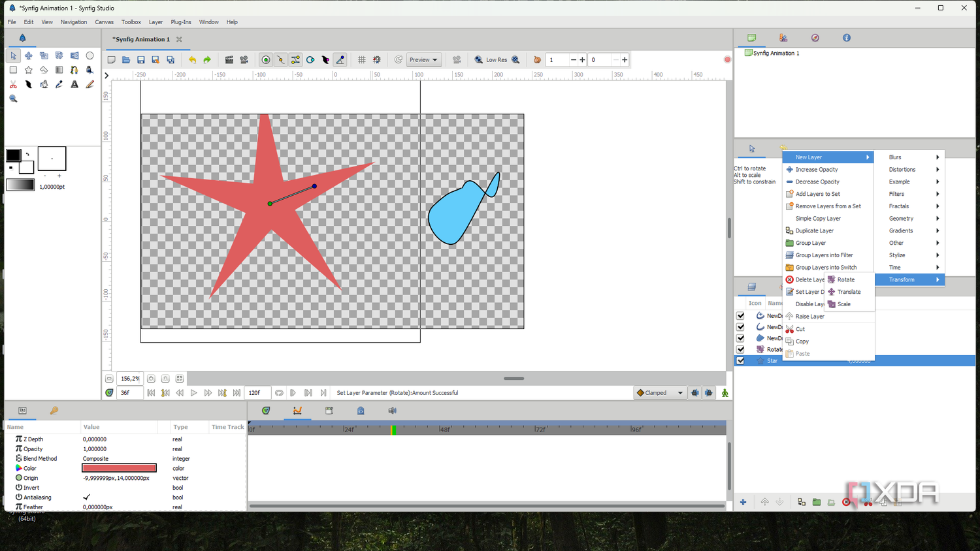Select the Transform tool arrow
The image size is (980, 551).
(13, 55)
